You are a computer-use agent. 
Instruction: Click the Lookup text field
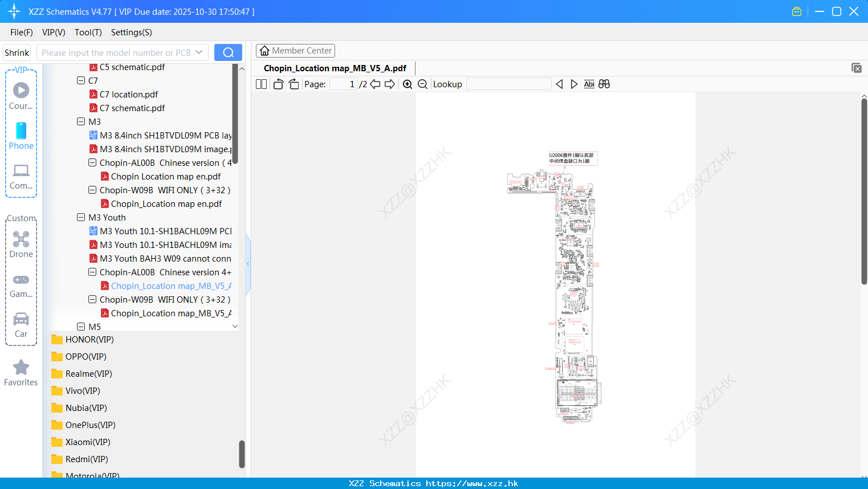pyautogui.click(x=509, y=84)
